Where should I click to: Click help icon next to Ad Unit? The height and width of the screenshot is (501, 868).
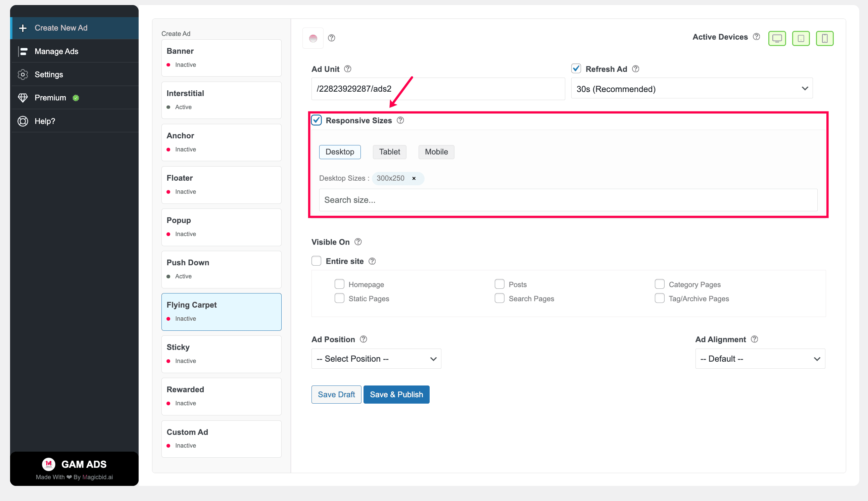pos(348,69)
